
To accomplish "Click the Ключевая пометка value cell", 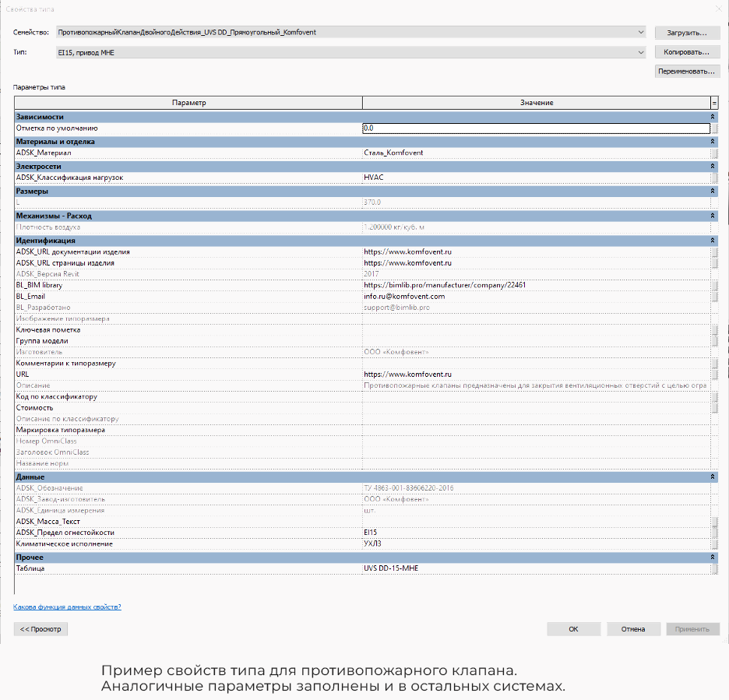I will (x=536, y=330).
